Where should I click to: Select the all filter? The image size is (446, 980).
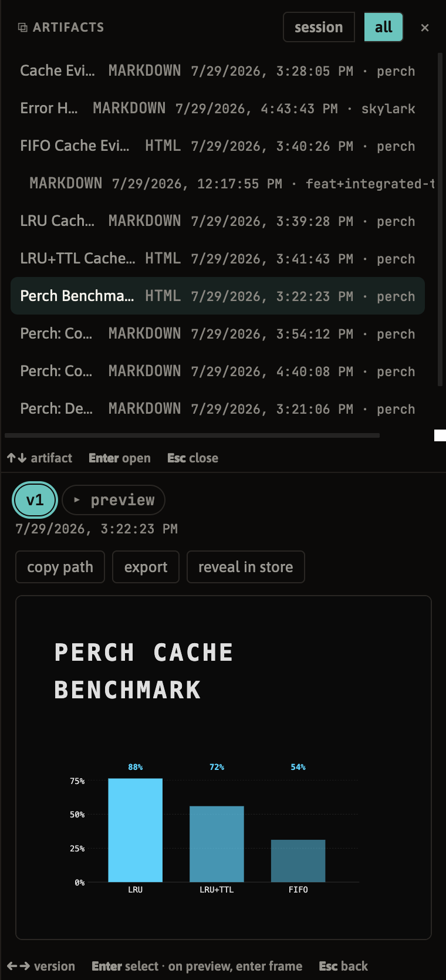(384, 27)
